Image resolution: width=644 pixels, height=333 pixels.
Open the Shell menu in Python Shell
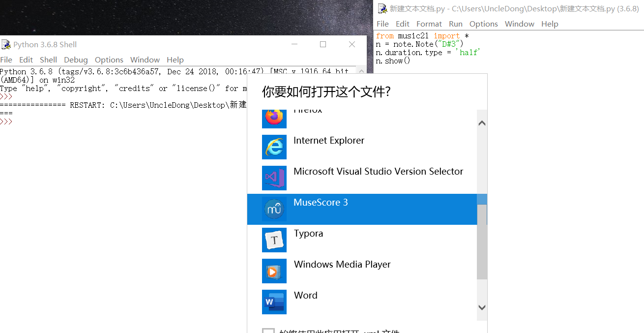pos(48,60)
